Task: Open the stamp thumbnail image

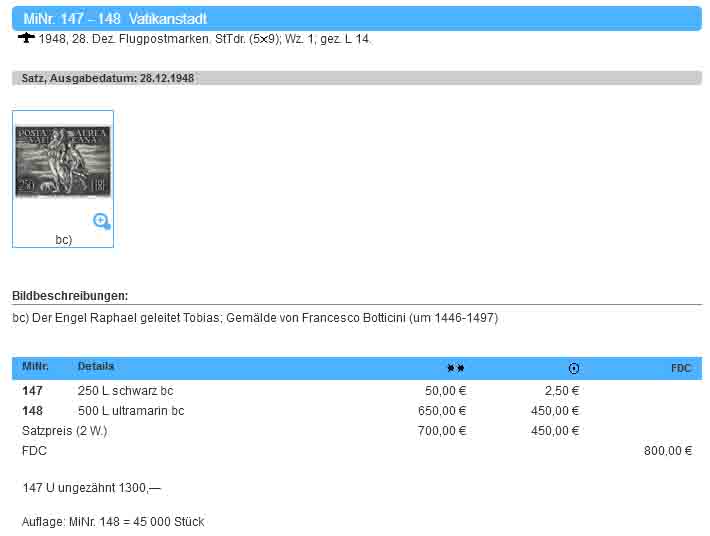Action: [x=63, y=162]
